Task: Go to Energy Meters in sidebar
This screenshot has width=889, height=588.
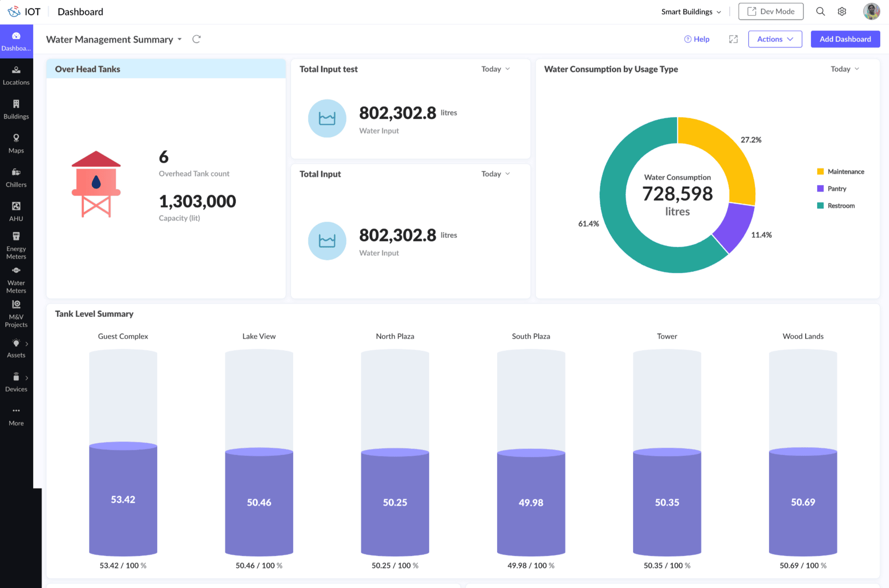Action: pos(16,245)
